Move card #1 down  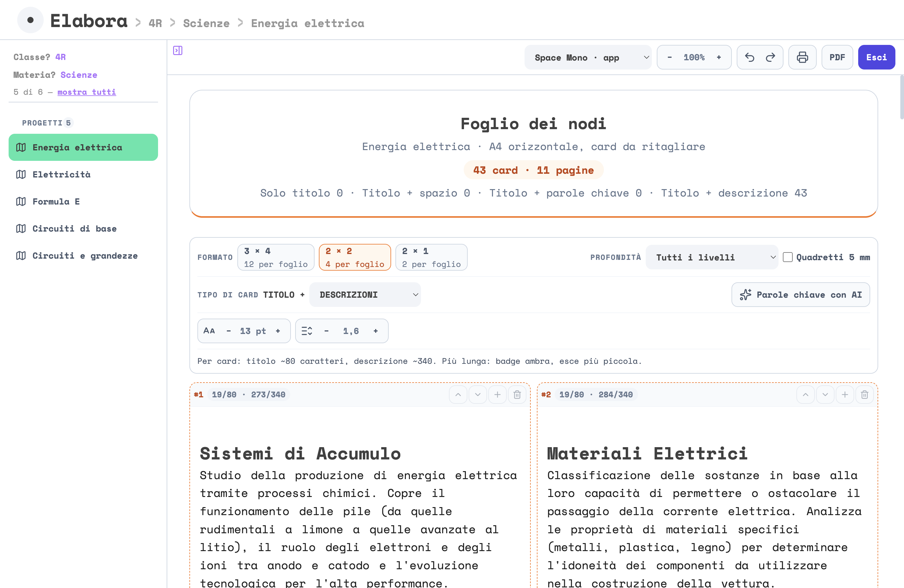click(x=478, y=395)
